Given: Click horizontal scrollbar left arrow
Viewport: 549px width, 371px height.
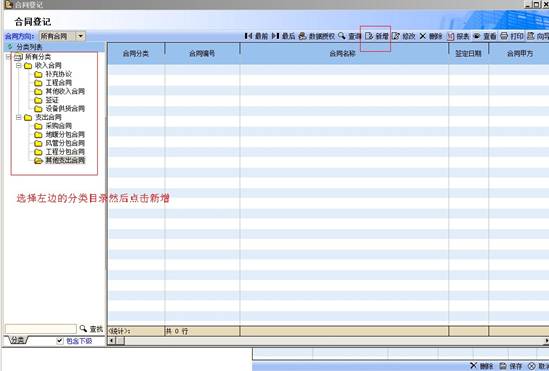Looking at the screenshot, I should [112, 341].
